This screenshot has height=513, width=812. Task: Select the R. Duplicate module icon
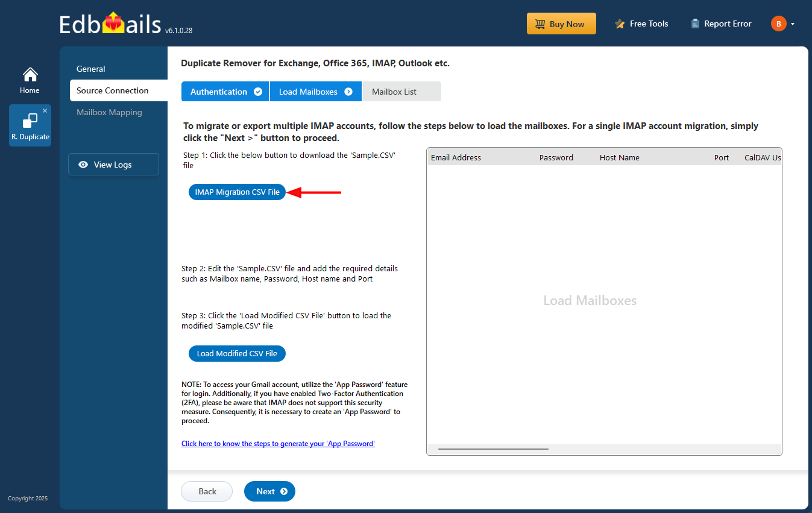(30, 125)
